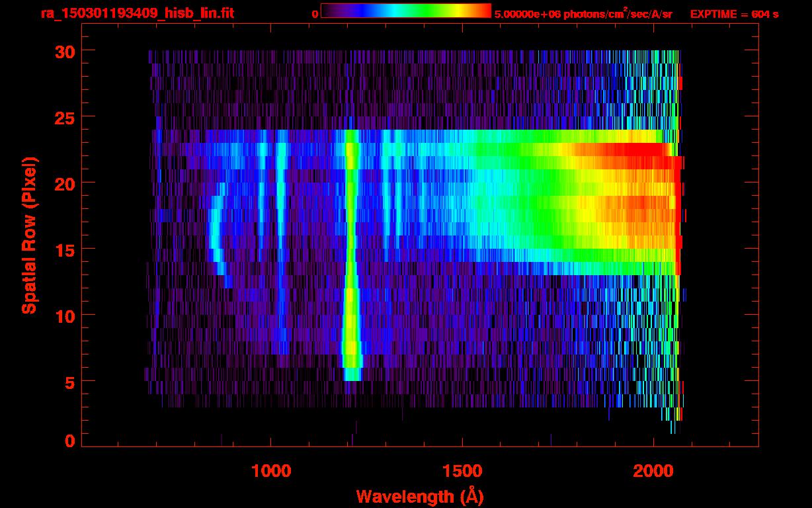Image resolution: width=812 pixels, height=508 pixels.
Task: Click the Spatial Row (Pixel) axis title
Action: tap(28, 235)
